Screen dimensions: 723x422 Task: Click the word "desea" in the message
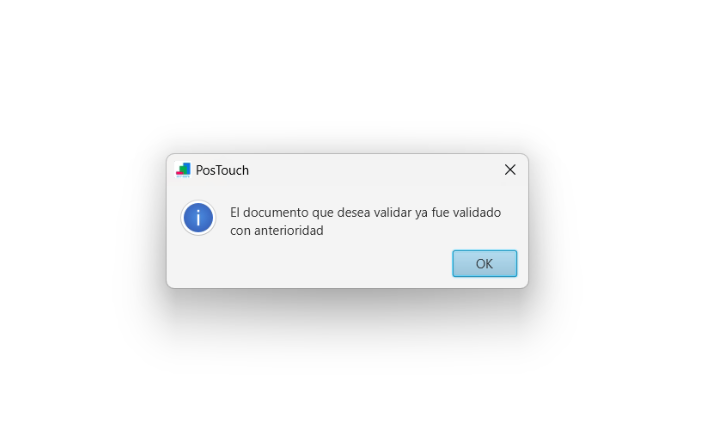pyautogui.click(x=353, y=213)
